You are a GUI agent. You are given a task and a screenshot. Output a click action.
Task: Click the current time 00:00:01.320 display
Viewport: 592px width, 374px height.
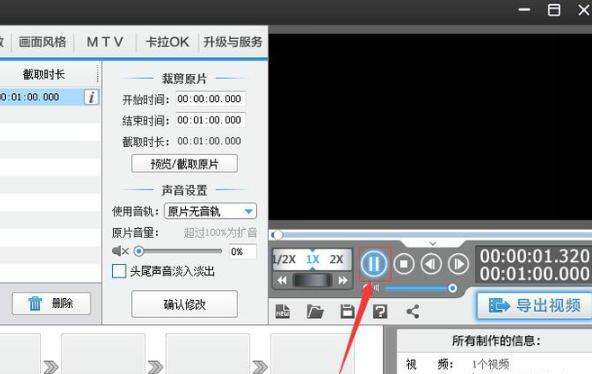(534, 256)
